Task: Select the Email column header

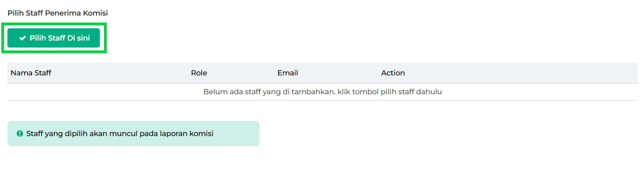Action: pos(287,73)
